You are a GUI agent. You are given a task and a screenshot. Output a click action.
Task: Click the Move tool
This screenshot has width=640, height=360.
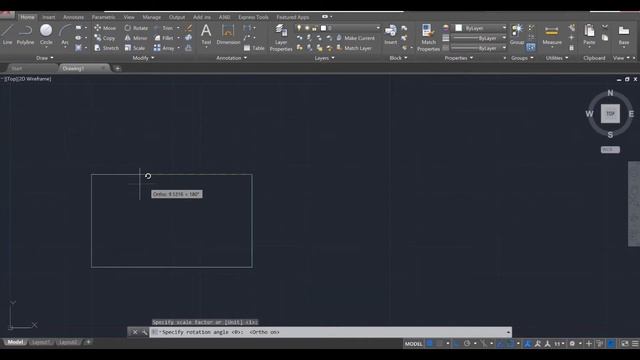[x=105, y=28]
